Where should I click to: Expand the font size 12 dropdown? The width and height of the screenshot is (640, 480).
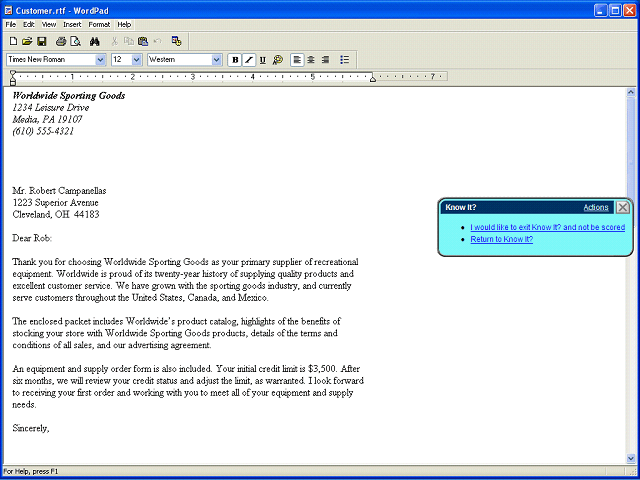137,60
